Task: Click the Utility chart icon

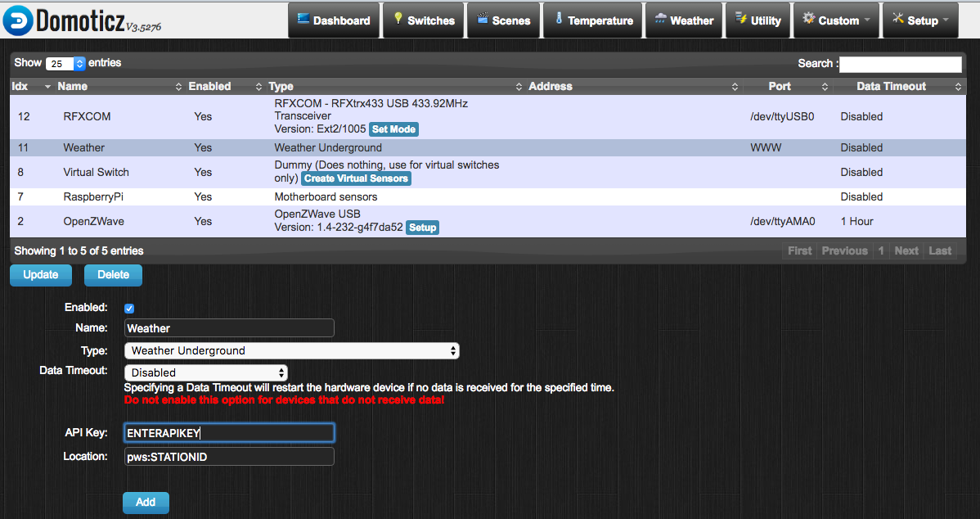Action: 740,18
